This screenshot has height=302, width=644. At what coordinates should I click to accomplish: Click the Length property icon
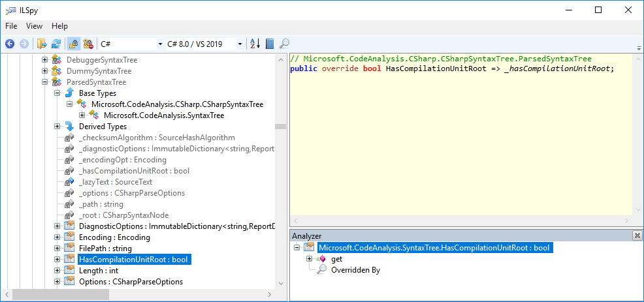[x=69, y=271]
